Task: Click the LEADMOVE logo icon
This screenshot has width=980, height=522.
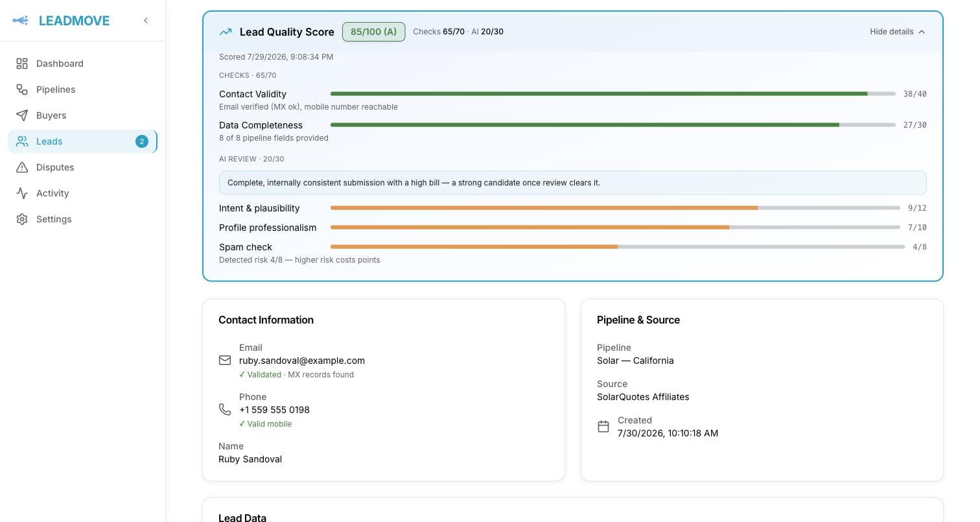Action: pos(21,21)
